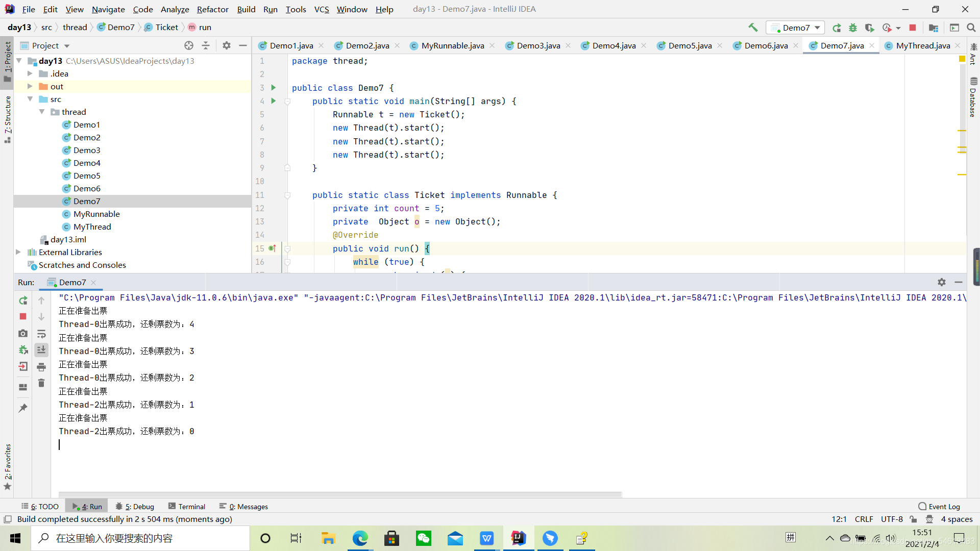Jump up the stack trace with the up arrow
Viewport: 980px width, 551px height.
click(41, 300)
